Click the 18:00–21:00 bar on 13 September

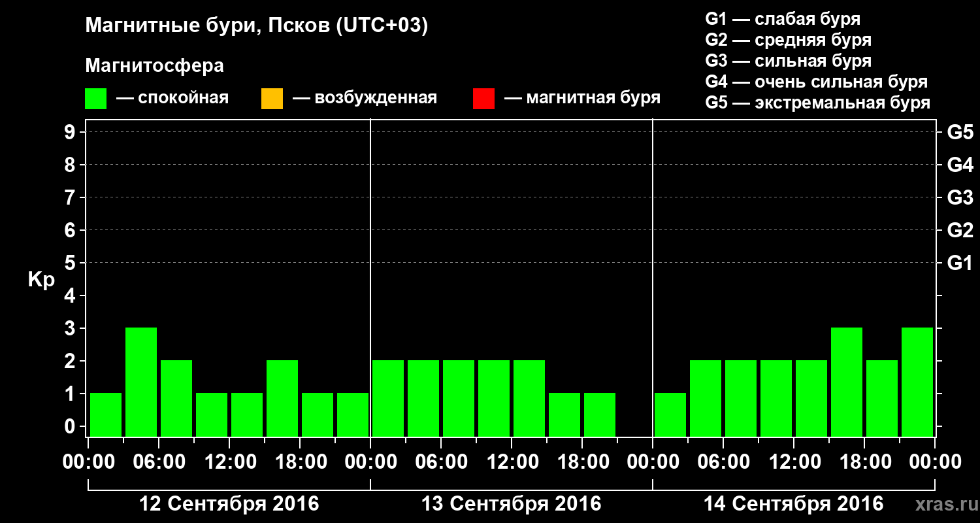pos(600,415)
